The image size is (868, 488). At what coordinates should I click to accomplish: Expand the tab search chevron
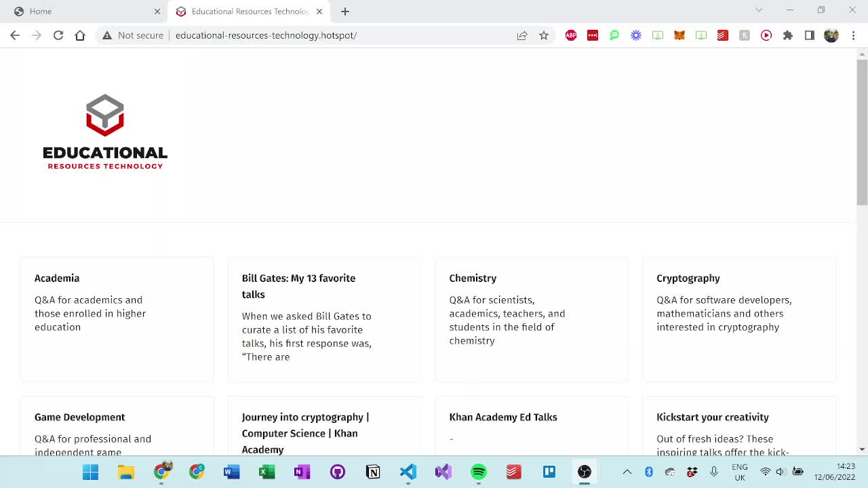coord(759,10)
